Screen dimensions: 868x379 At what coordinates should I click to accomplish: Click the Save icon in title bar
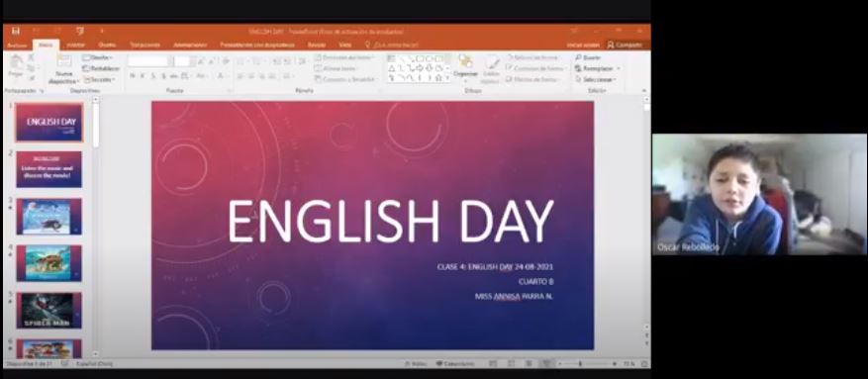16,31
